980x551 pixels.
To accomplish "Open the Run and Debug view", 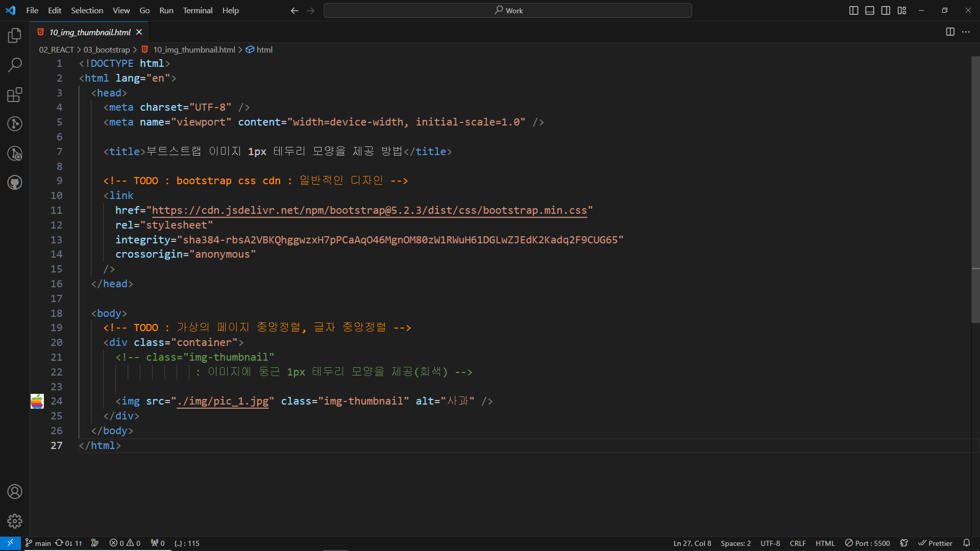I will click(15, 154).
